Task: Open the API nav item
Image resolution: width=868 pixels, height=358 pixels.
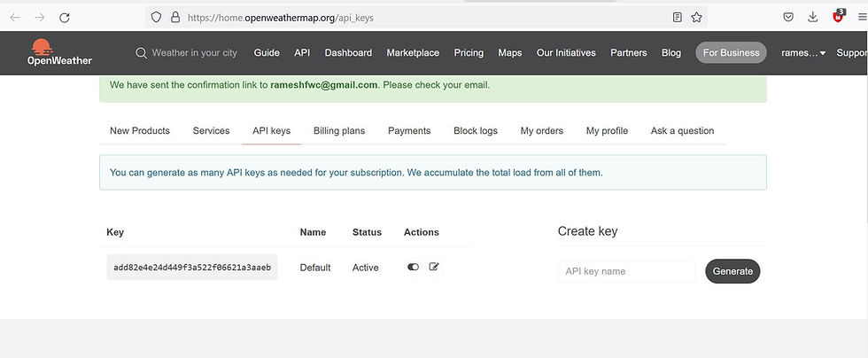Action: 302,52
